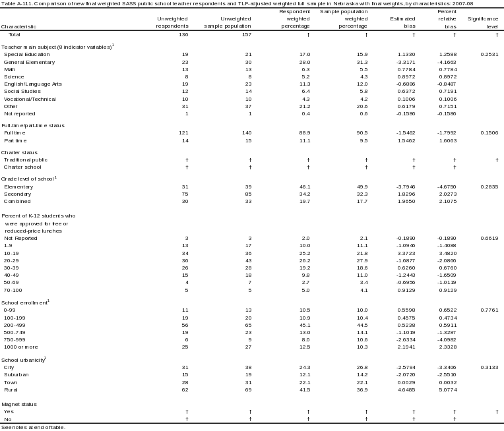Click the Magnet status section heading
The height and width of the screenshot is (431, 504).
(x=18, y=404)
